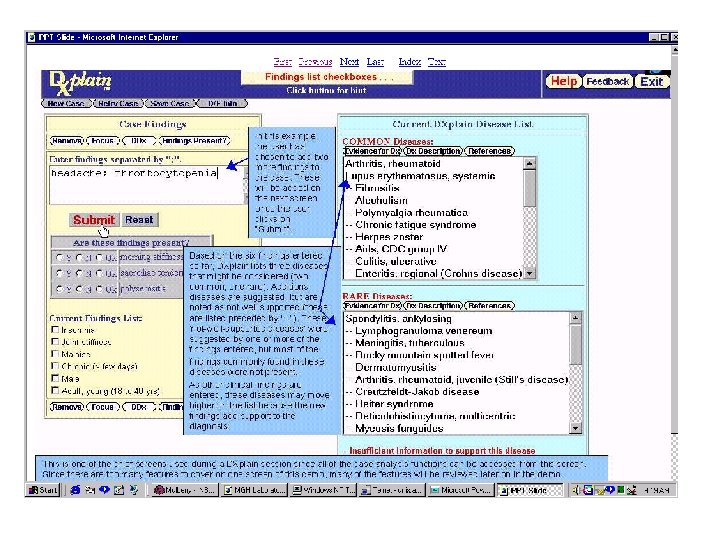Click Focus button under Case Findings title
Image resolution: width=720 pixels, height=540 pixels.
pyautogui.click(x=103, y=141)
